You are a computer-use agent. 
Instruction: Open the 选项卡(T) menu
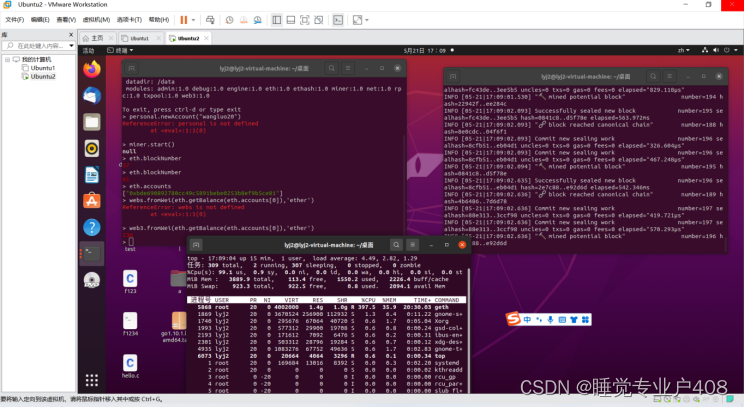tap(129, 20)
